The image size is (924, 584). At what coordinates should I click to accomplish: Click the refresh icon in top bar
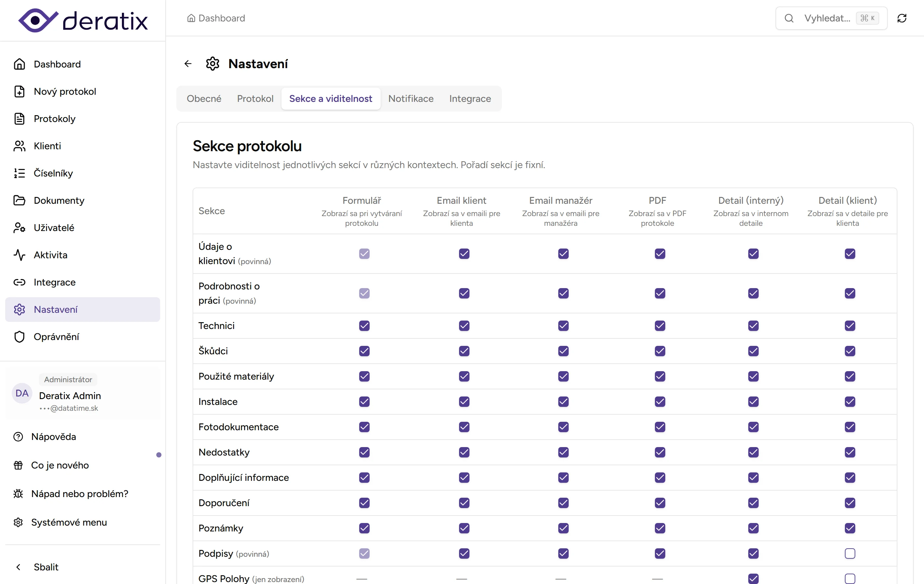click(x=902, y=18)
